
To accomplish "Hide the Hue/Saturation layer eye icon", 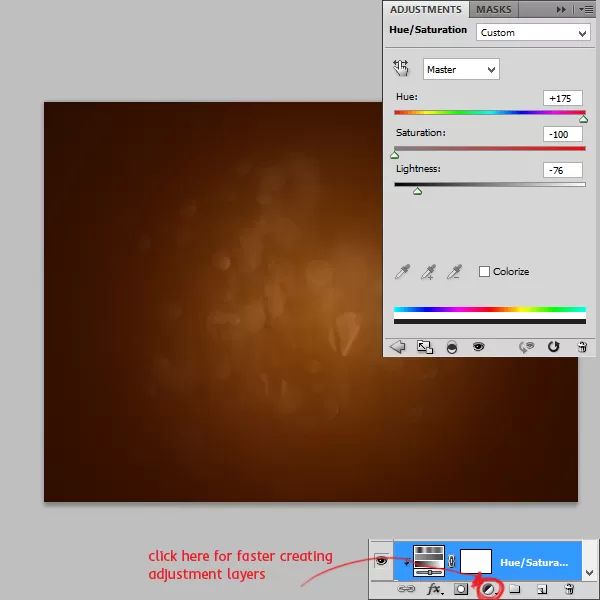I will pos(382,561).
